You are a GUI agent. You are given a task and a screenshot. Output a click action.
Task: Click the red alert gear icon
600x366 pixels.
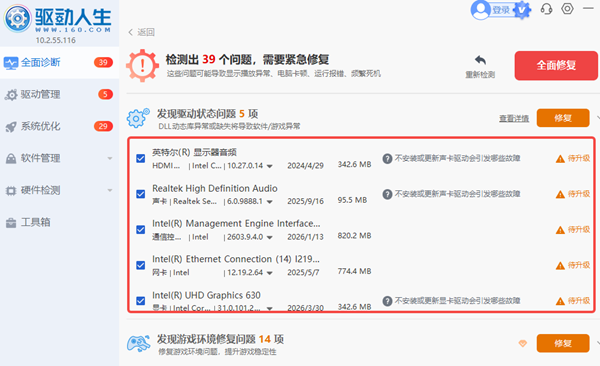click(x=142, y=65)
